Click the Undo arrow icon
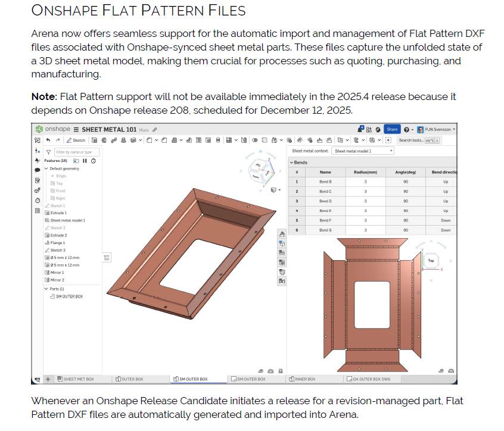504x431 pixels. pyautogui.click(x=48, y=140)
